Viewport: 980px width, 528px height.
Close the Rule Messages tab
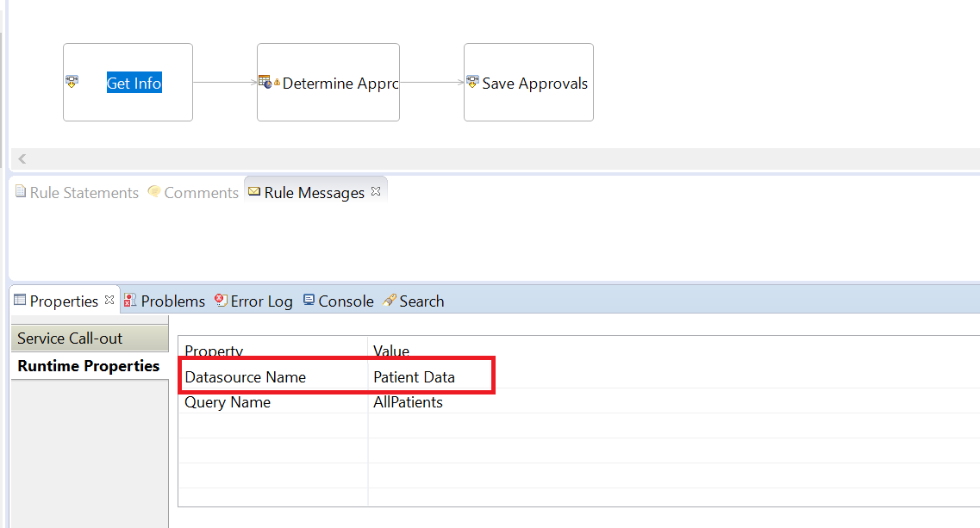click(x=376, y=191)
